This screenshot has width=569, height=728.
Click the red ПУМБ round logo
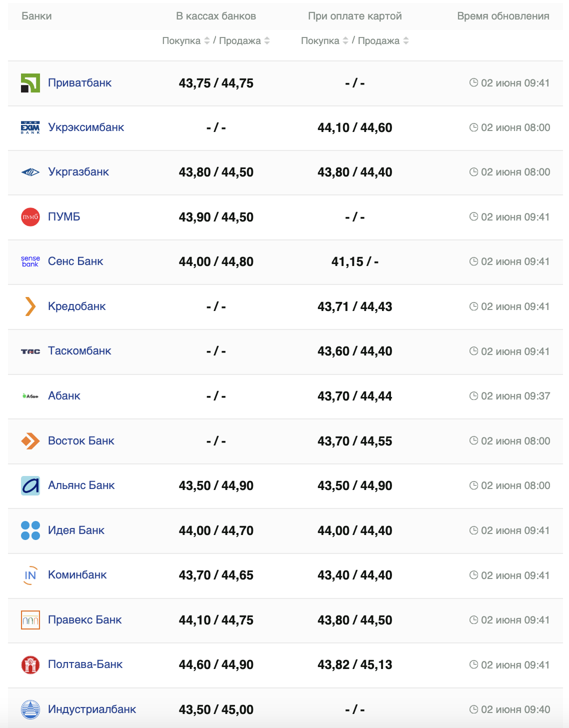pyautogui.click(x=30, y=217)
